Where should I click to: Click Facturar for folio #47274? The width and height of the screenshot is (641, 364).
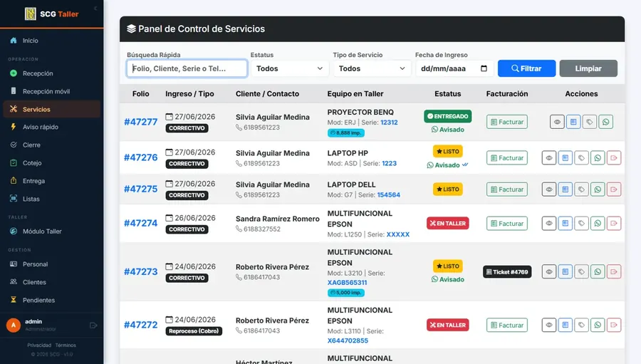tap(507, 223)
